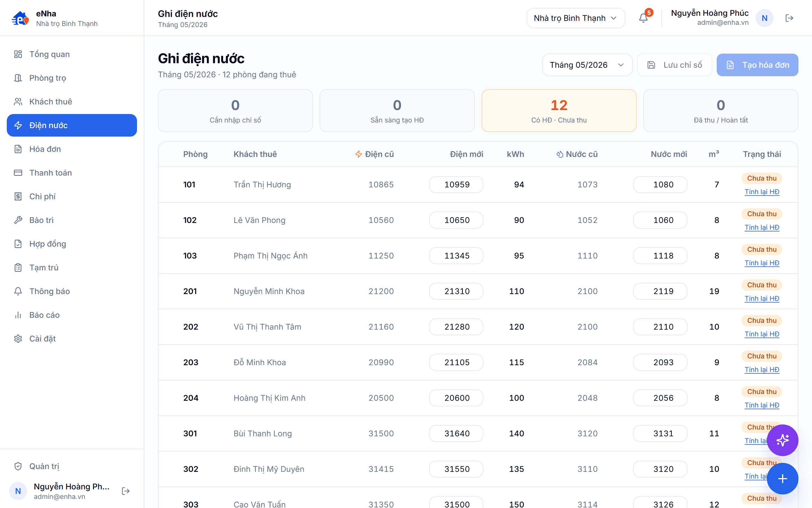The image size is (812, 508).
Task: Click Nước mới field for room 301
Action: [660, 433]
